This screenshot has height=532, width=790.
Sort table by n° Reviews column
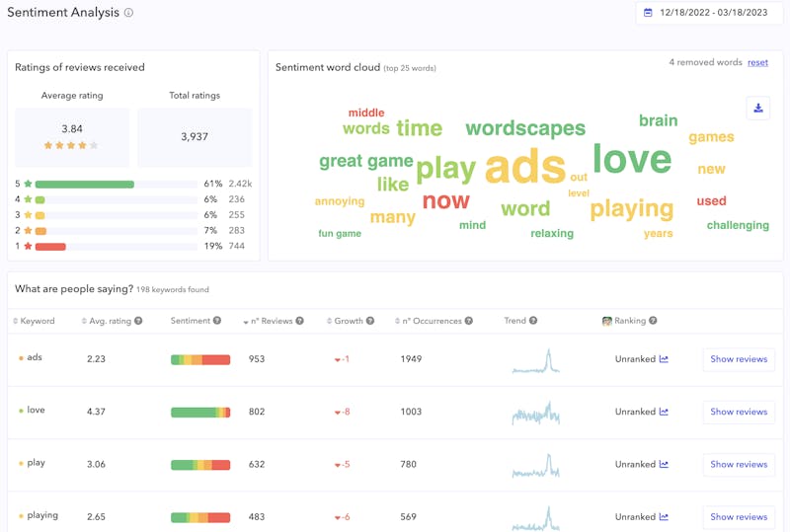(269, 321)
